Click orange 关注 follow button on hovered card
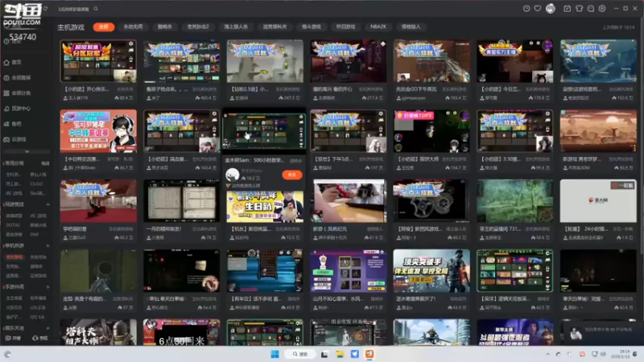 [292, 175]
